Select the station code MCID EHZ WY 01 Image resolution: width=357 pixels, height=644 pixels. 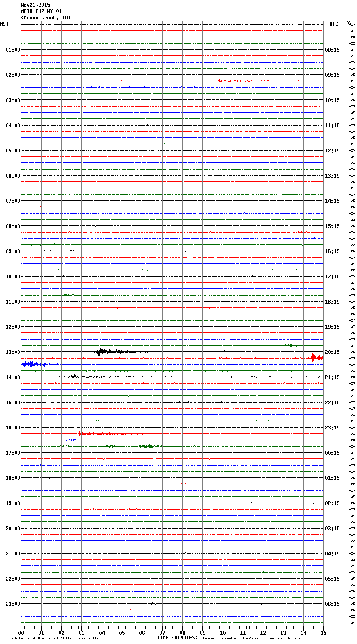pos(41,11)
